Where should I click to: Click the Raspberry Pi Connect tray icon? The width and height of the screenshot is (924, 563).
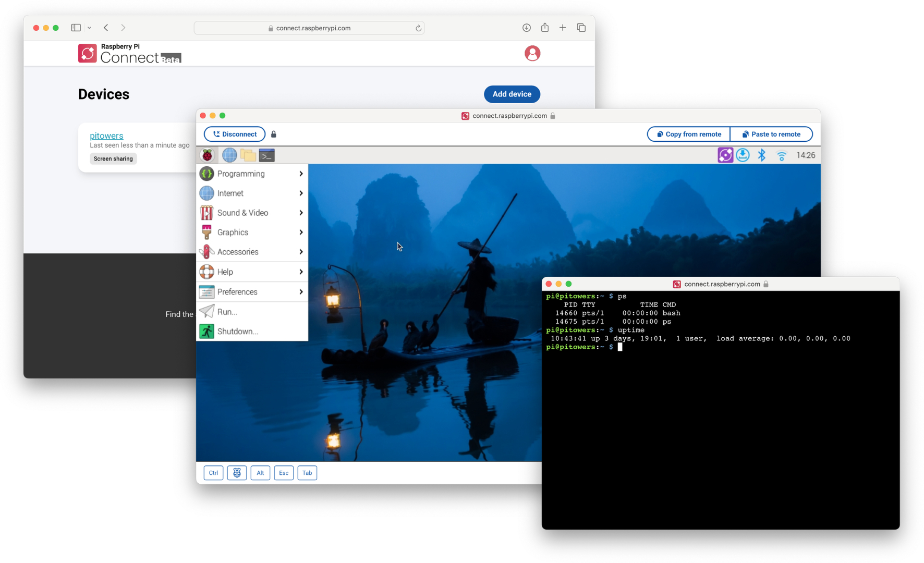coord(725,155)
